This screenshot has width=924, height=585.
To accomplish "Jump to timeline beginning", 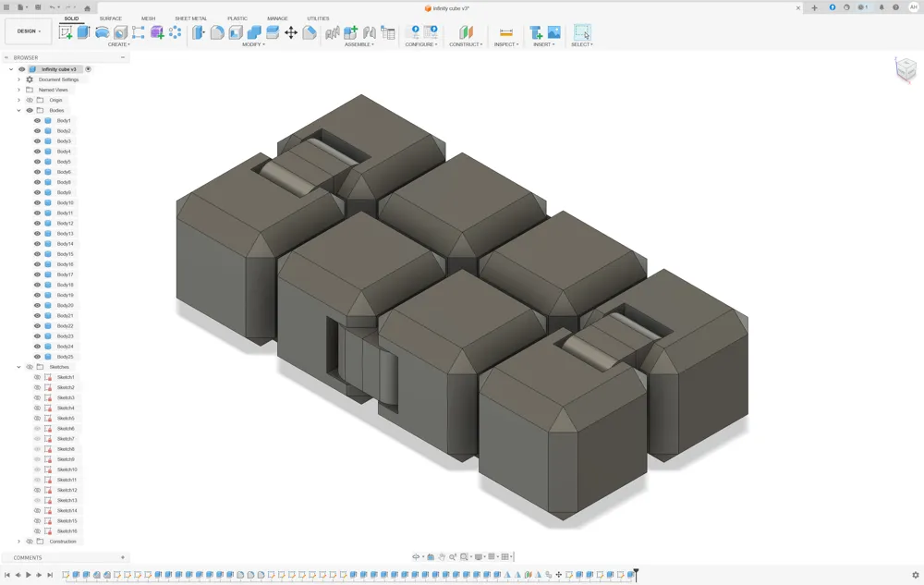I will 7,575.
